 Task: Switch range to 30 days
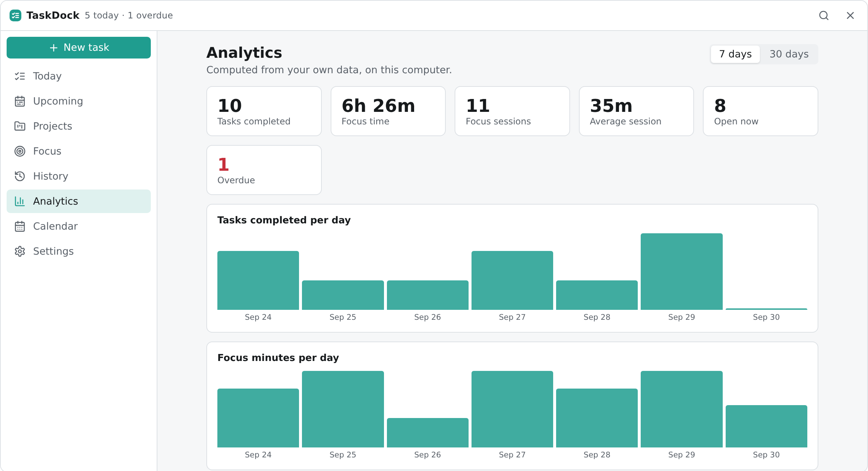click(789, 54)
